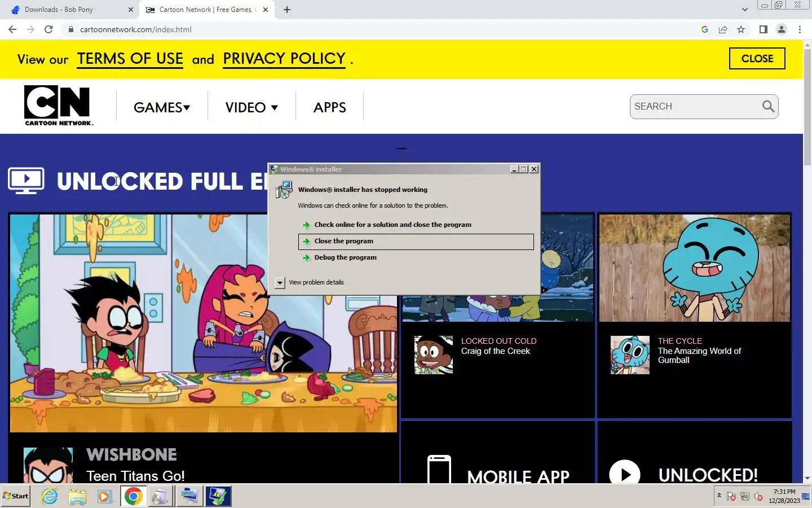The height and width of the screenshot is (508, 812).
Task: Open Teen Titans Go featured episode image
Action: click(203, 323)
